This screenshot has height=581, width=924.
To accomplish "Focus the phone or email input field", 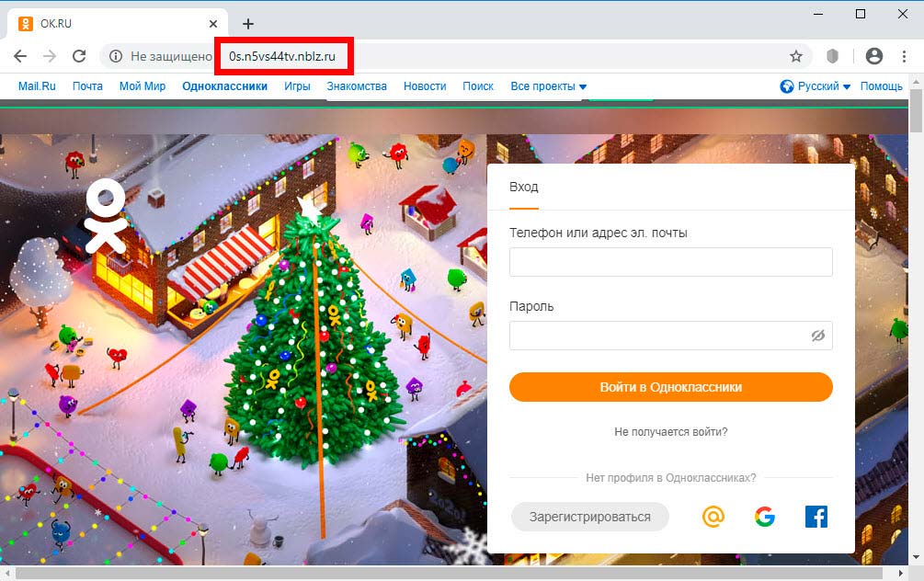I will [x=670, y=262].
